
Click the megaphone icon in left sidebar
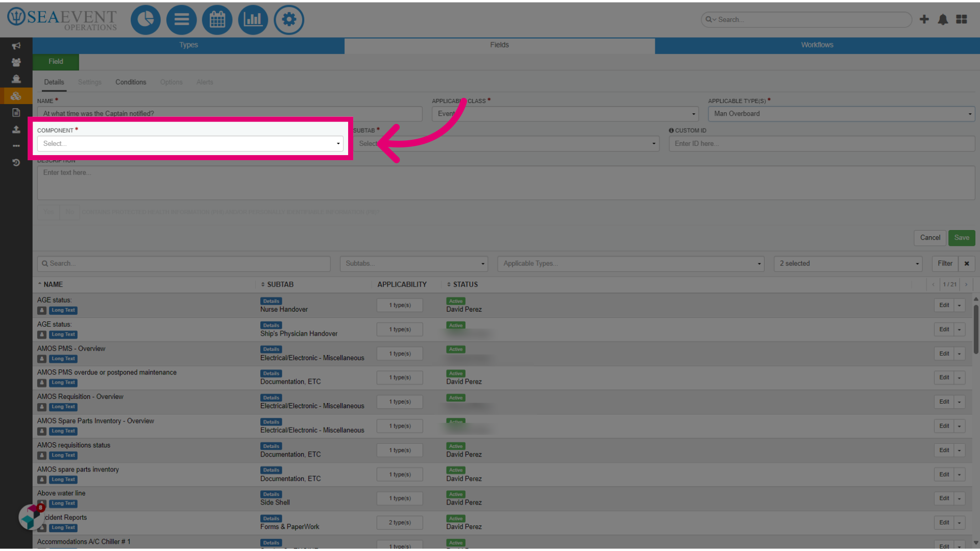click(16, 46)
